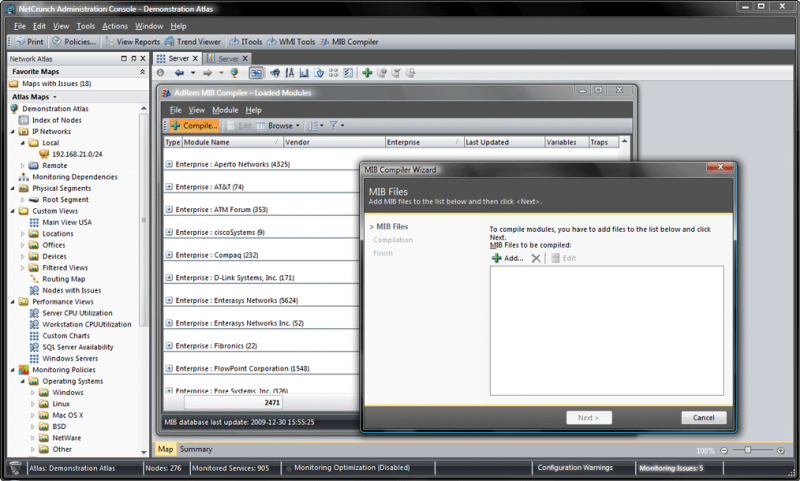
Task: Switch to the second Server tab
Action: pyautogui.click(x=227, y=59)
